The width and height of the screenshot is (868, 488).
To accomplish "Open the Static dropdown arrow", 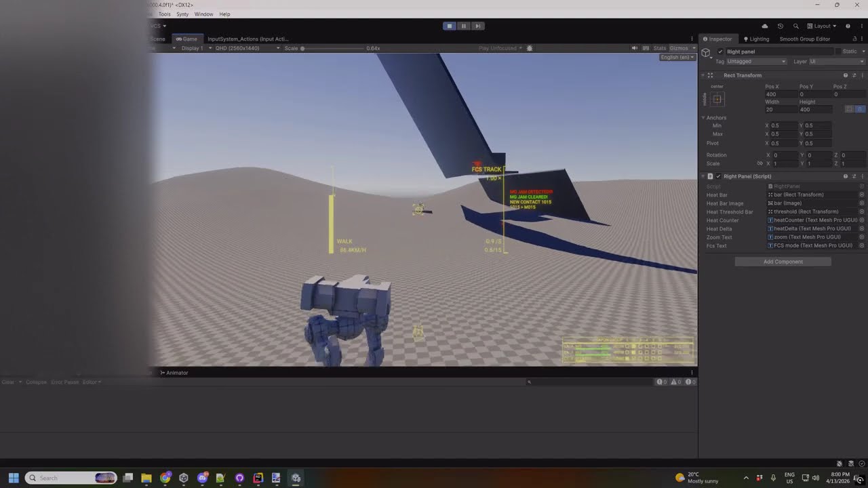I will tap(863, 52).
